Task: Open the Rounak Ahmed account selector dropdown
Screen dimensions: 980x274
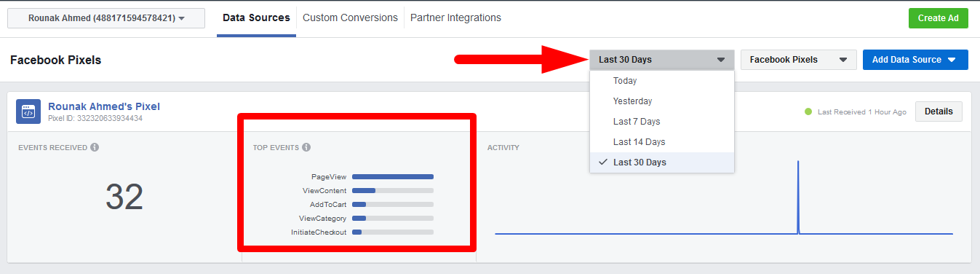Action: [x=106, y=18]
